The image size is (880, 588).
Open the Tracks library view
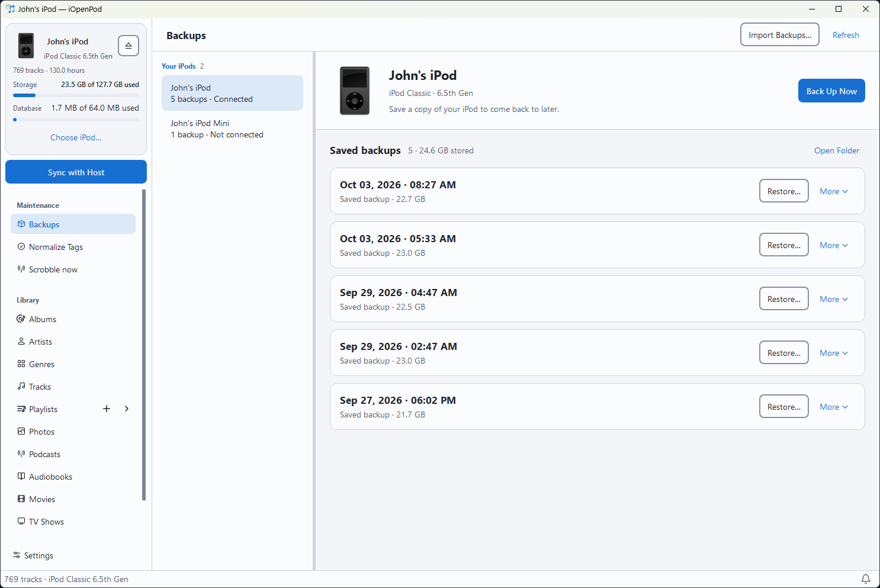[x=73, y=387]
